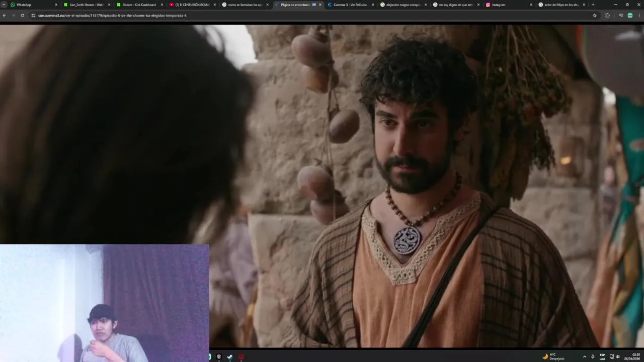The width and height of the screenshot is (644, 362).
Task: Switch to the EL CENTURIÓN ROMANO YouTube tab
Action: click(x=192, y=5)
